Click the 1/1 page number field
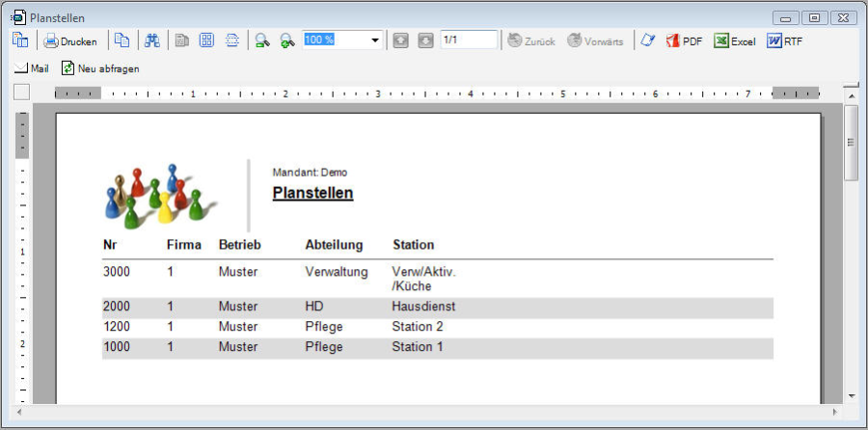The height and width of the screenshot is (430, 868). click(468, 40)
